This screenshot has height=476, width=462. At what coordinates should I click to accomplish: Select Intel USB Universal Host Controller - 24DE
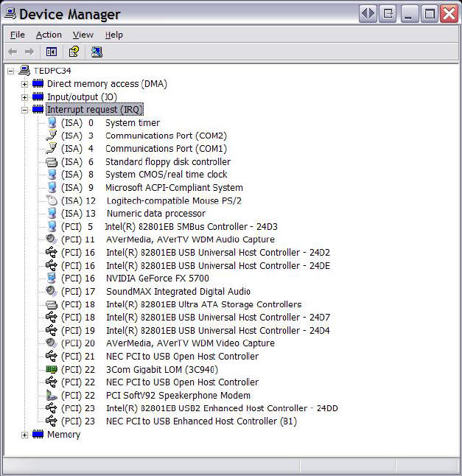pos(195,265)
